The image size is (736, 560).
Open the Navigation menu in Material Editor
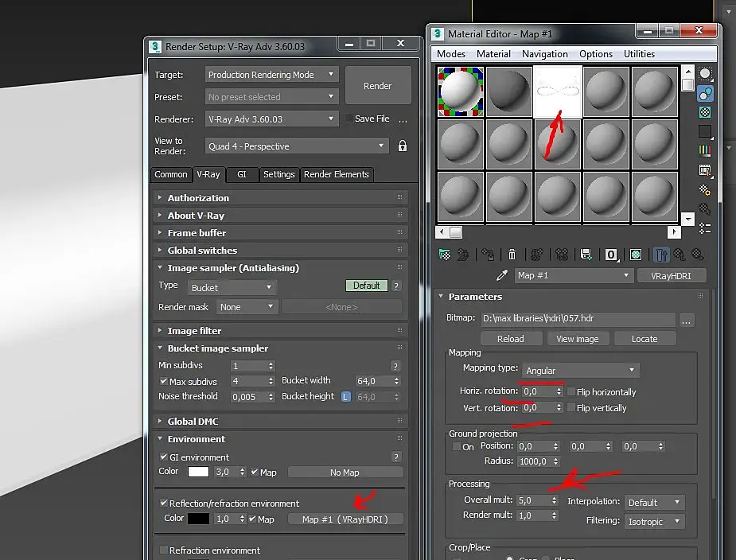pyautogui.click(x=544, y=54)
